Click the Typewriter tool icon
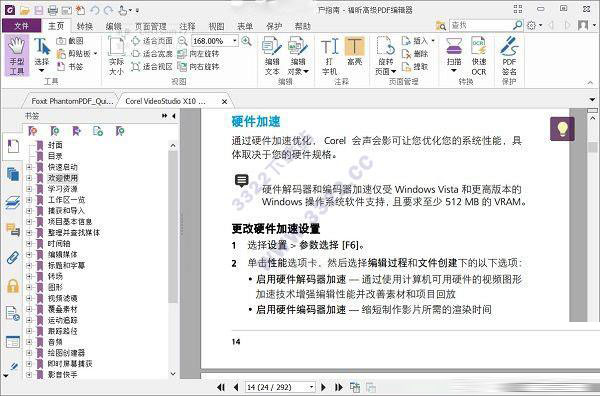 (x=329, y=55)
